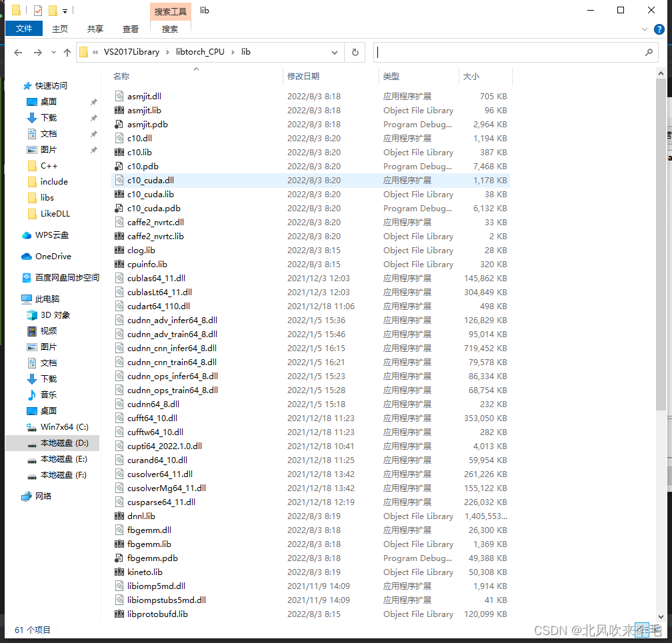Click the search input field
The image size is (672, 643).
tap(510, 52)
